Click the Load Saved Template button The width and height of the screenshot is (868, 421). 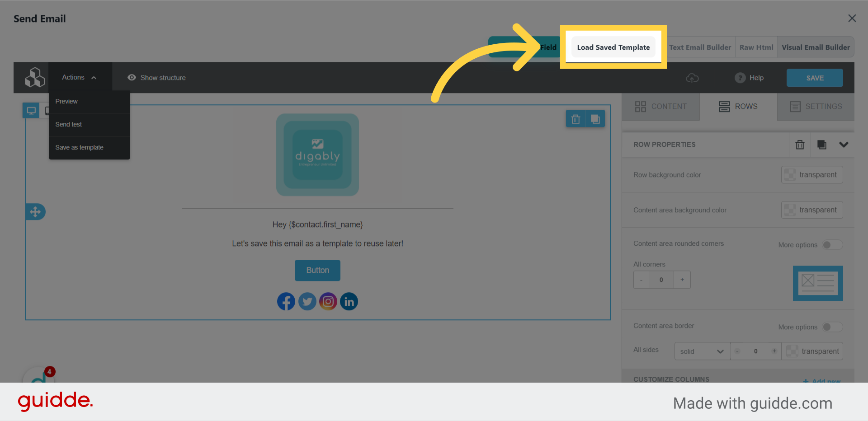tap(613, 47)
